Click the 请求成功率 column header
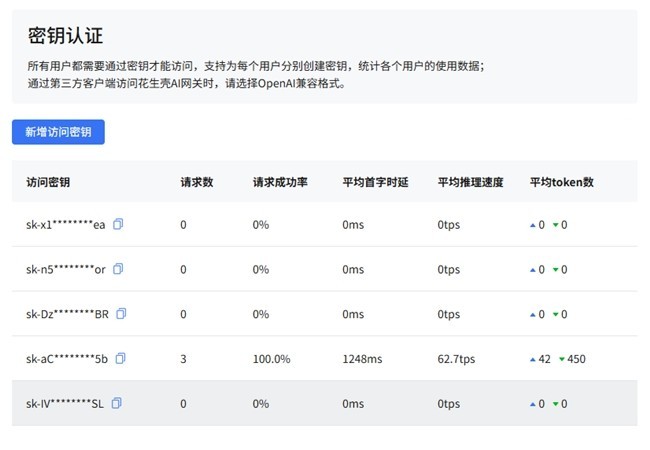 (x=280, y=182)
